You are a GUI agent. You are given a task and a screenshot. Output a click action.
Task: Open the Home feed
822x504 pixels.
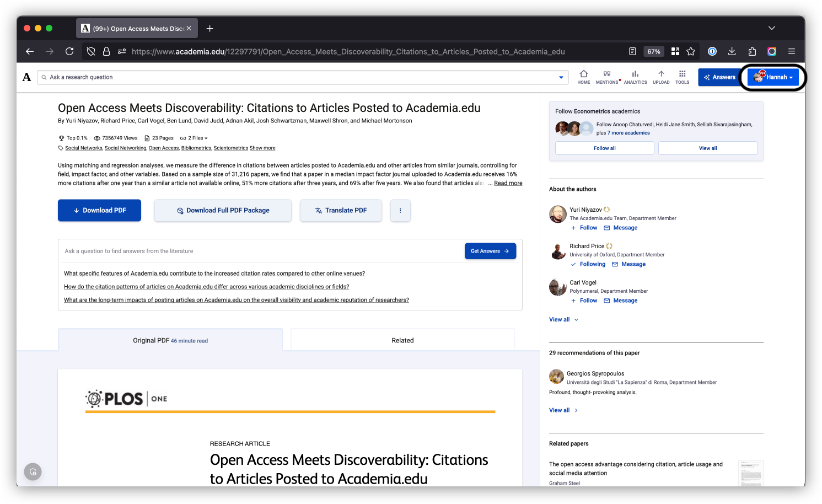click(583, 77)
